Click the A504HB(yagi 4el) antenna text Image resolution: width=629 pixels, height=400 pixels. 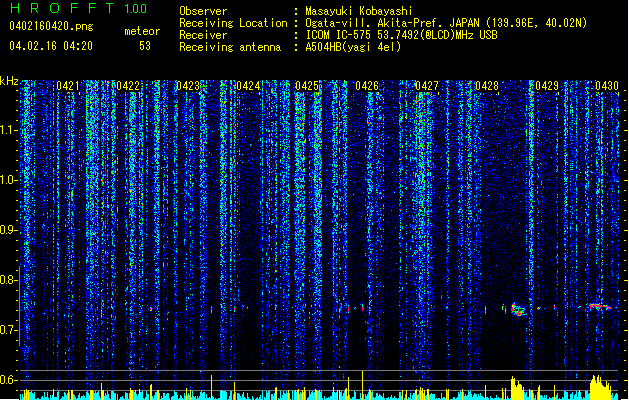(353, 47)
